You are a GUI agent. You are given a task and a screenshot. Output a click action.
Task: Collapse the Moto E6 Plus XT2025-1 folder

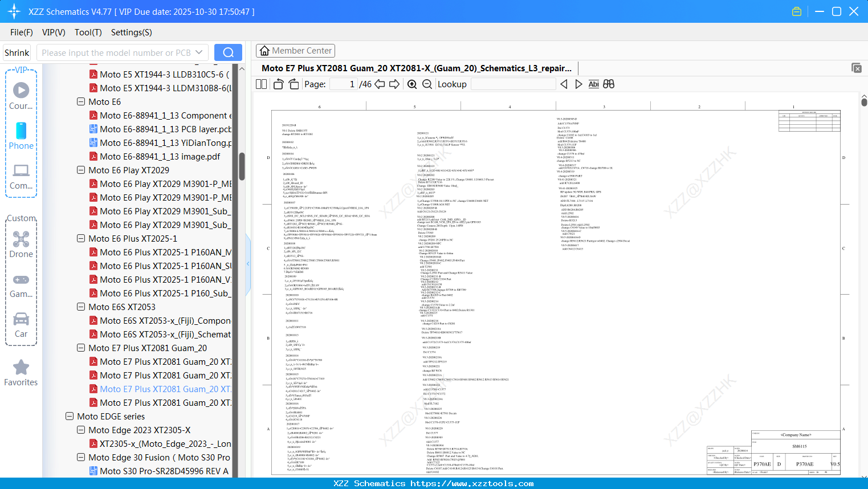click(x=81, y=239)
